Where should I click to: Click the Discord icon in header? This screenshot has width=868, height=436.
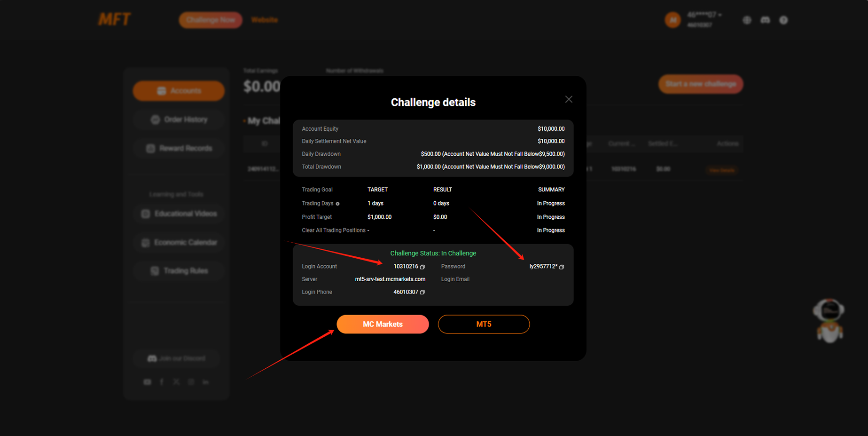pos(765,20)
